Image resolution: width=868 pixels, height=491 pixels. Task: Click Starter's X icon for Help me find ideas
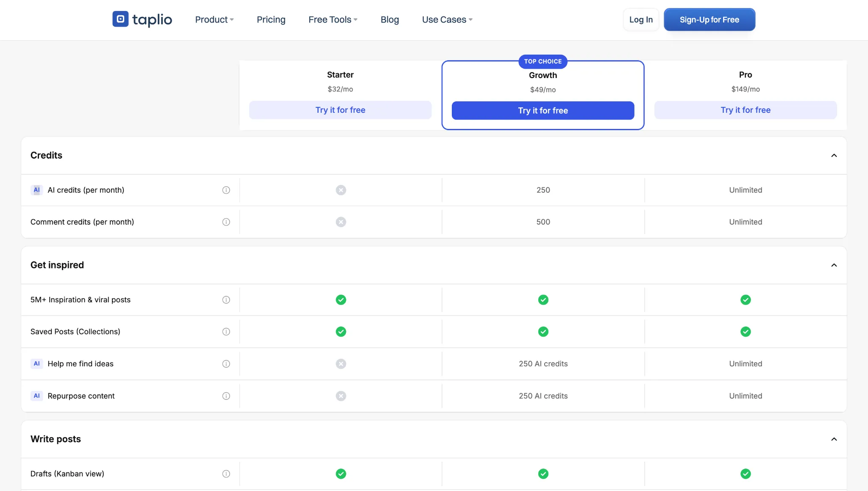[x=341, y=364]
